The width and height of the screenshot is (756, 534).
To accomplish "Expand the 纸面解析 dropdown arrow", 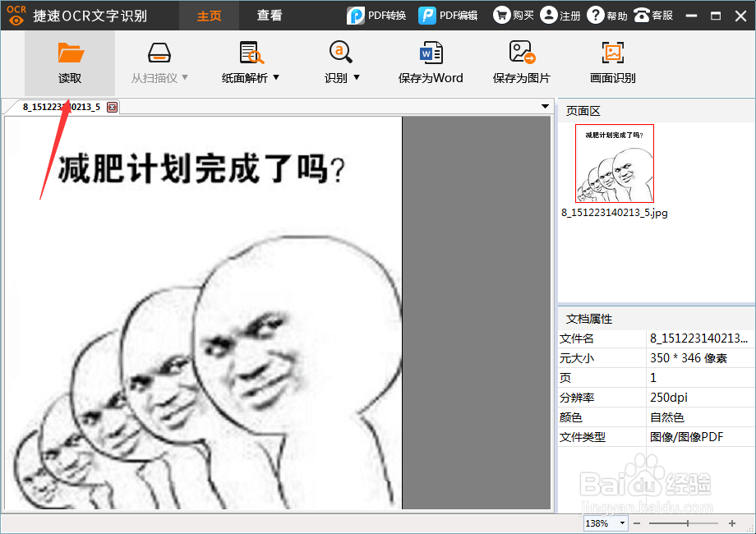I will [x=276, y=77].
